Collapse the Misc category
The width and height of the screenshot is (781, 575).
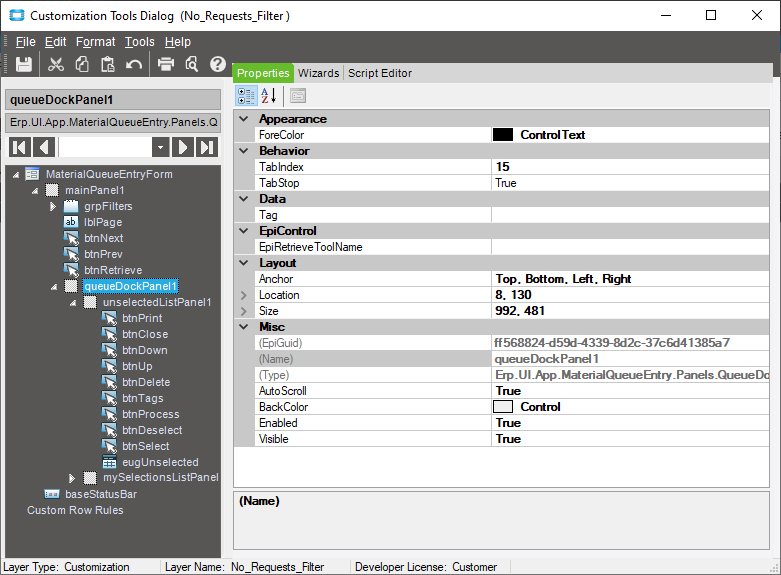point(244,326)
